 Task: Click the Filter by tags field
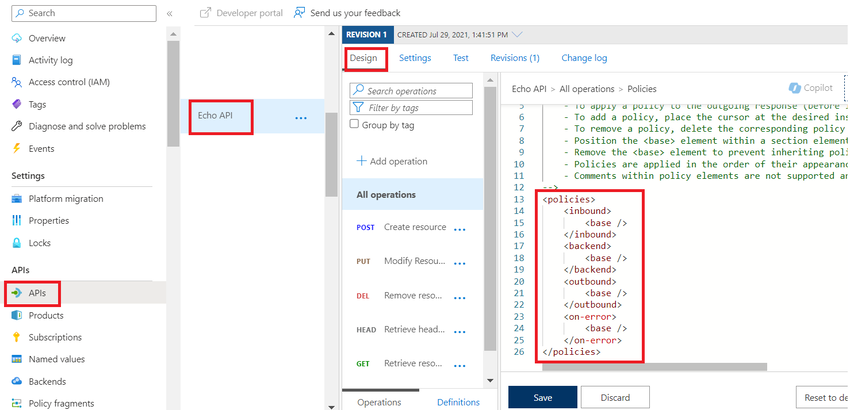point(411,107)
